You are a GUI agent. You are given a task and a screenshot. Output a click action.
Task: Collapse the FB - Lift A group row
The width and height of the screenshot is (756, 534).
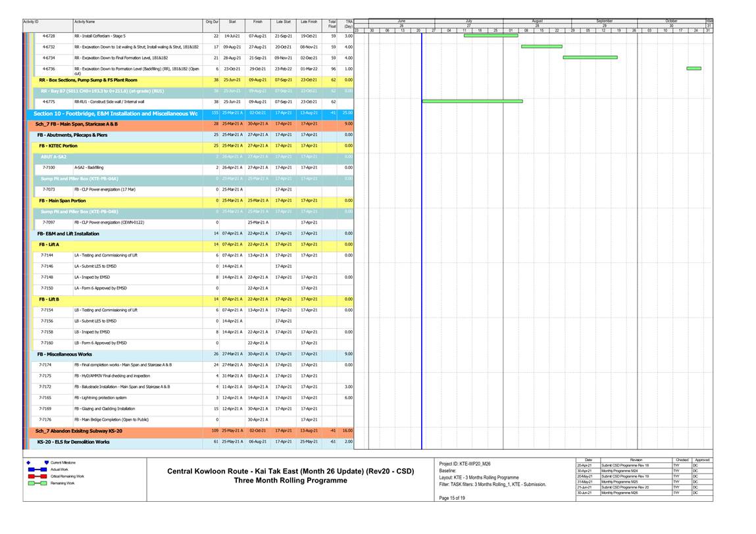coord(49,244)
